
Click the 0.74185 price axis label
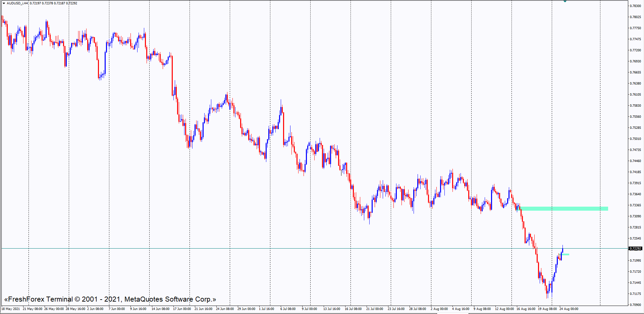636,172
